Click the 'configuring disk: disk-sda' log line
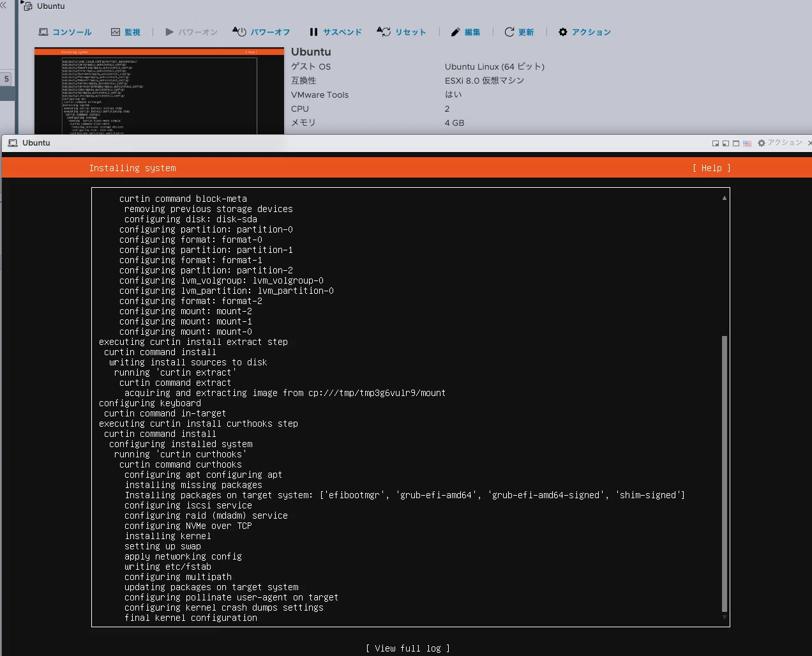Image resolution: width=812 pixels, height=656 pixels. coord(191,219)
